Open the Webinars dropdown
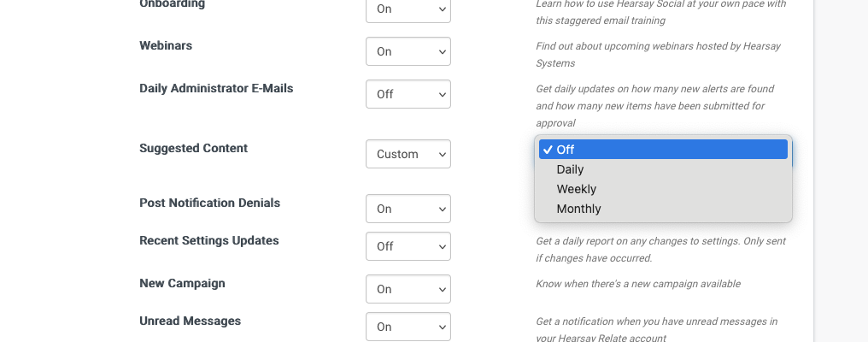Image resolution: width=868 pixels, height=342 pixels. (408, 51)
